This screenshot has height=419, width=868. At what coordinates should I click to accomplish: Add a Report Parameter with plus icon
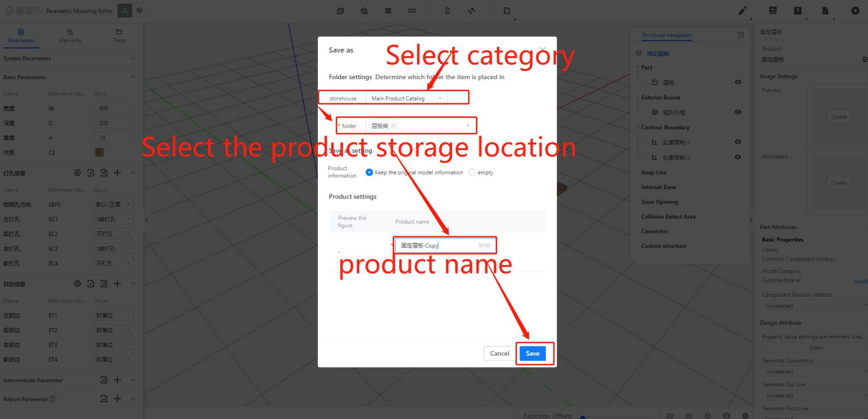point(117,399)
